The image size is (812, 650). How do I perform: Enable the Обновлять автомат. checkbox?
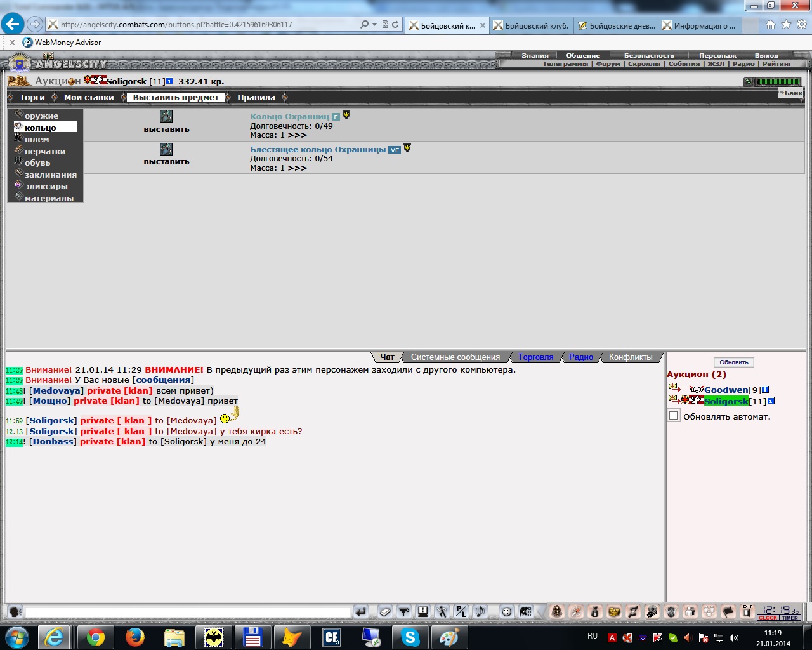coord(674,416)
